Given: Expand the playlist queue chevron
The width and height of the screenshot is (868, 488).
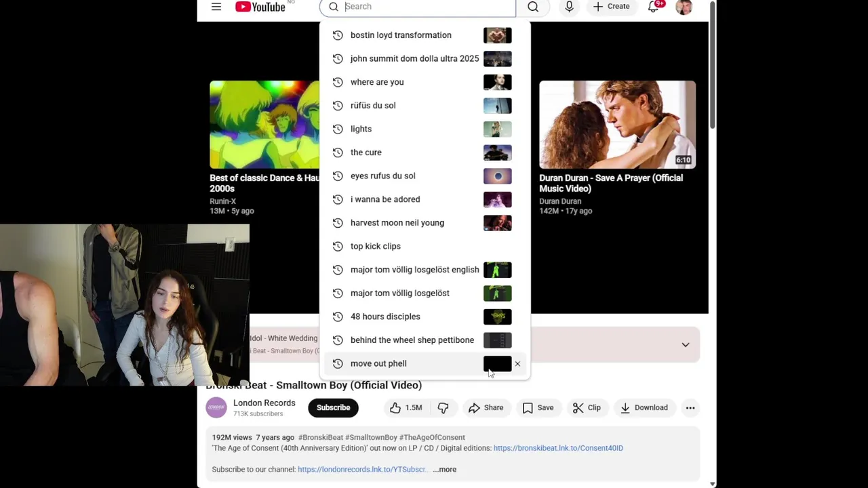Looking at the screenshot, I should coord(686,345).
